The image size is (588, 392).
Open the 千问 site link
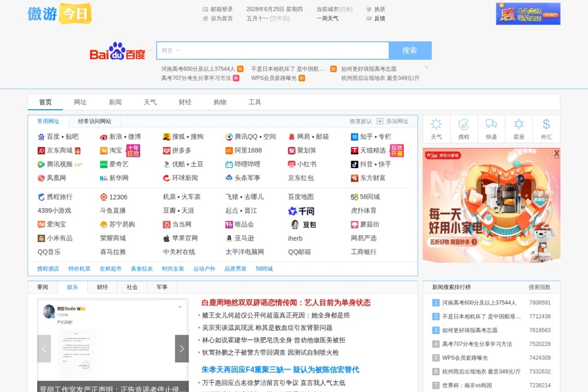click(x=301, y=211)
